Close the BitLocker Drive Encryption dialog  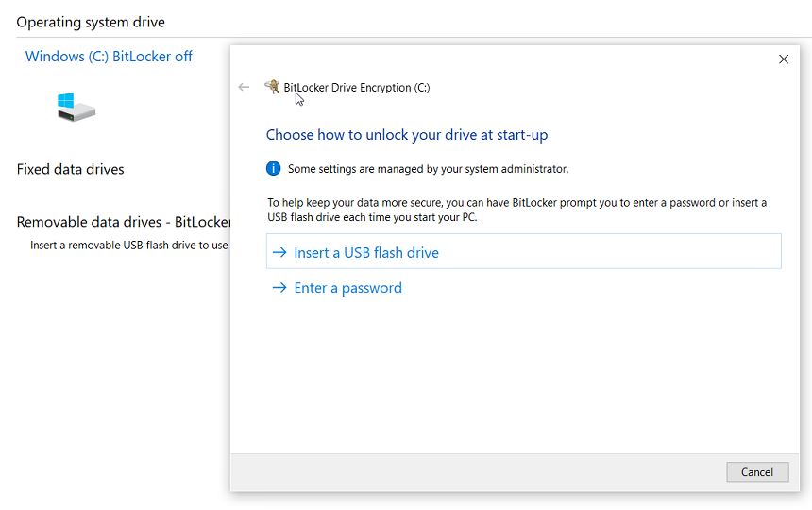(783, 59)
